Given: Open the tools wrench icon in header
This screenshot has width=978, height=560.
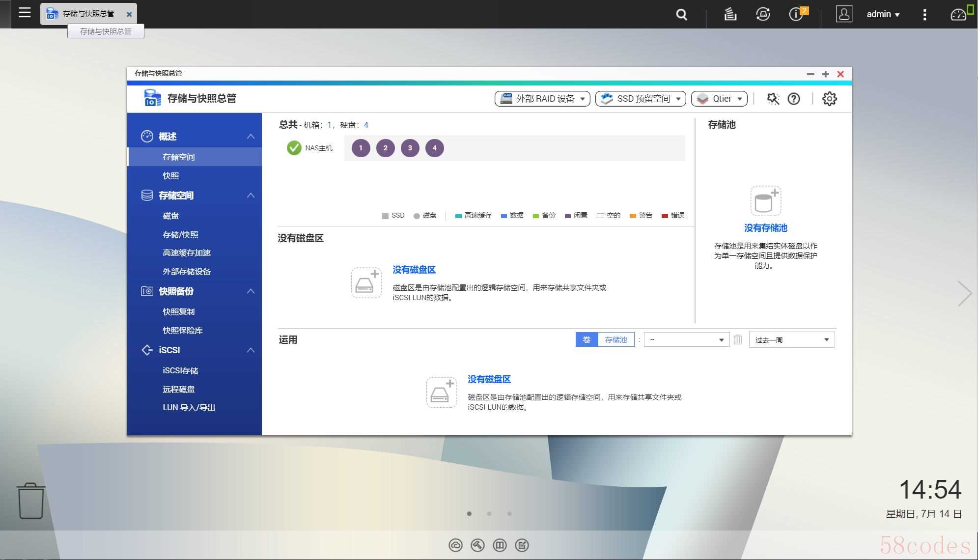Looking at the screenshot, I should pos(773,99).
